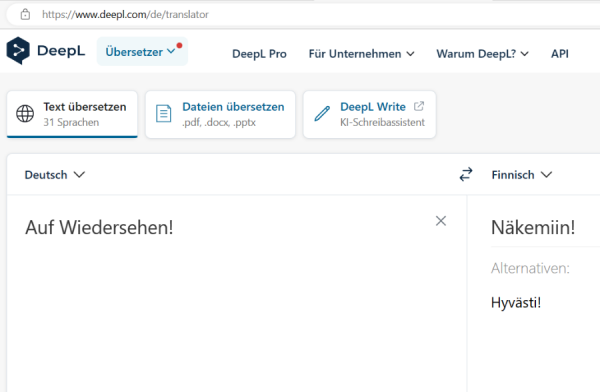Screen dimensions: 600x392
Task: Click the padlock icon in address bar
Action: [25, 15]
